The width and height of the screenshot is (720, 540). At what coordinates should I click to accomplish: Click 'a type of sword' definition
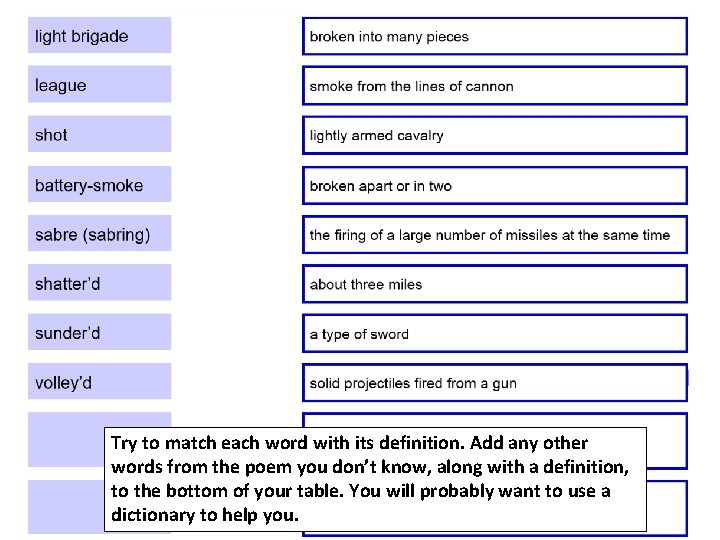(x=495, y=334)
